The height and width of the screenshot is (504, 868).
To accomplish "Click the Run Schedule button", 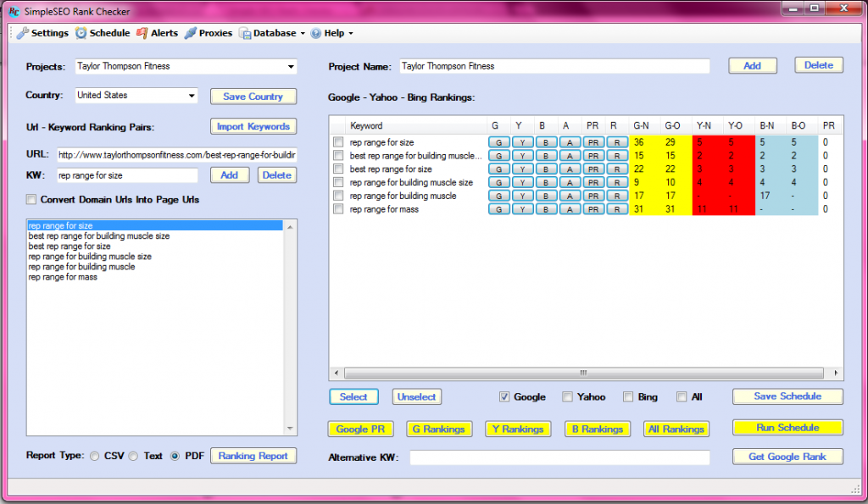I will coord(787,428).
